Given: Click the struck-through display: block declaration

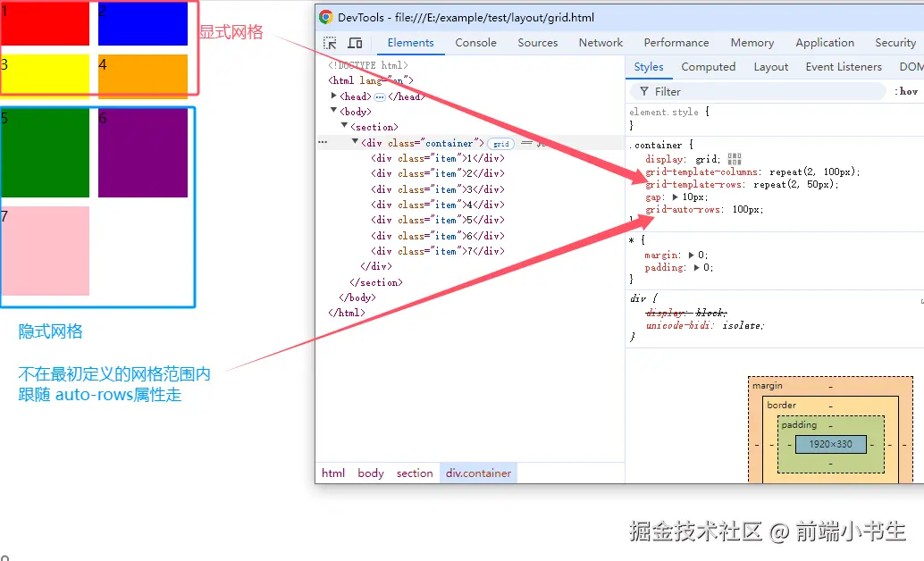Looking at the screenshot, I should click(x=686, y=313).
